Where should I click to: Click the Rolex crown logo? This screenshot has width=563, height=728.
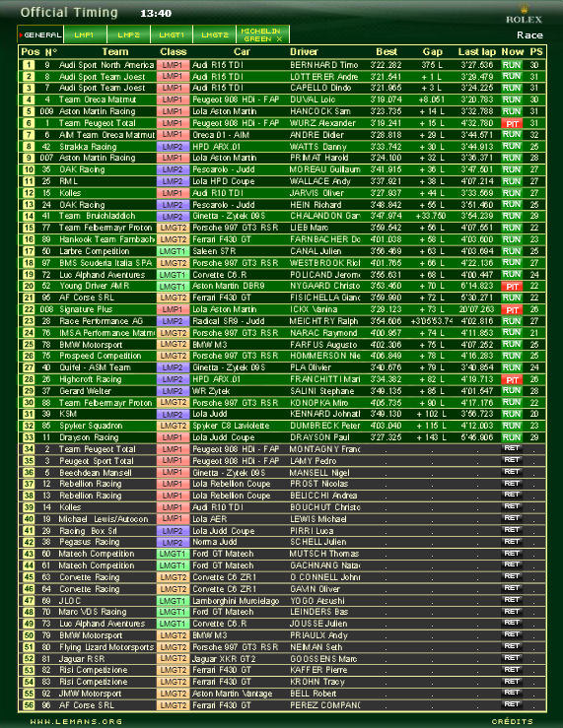pos(524,9)
